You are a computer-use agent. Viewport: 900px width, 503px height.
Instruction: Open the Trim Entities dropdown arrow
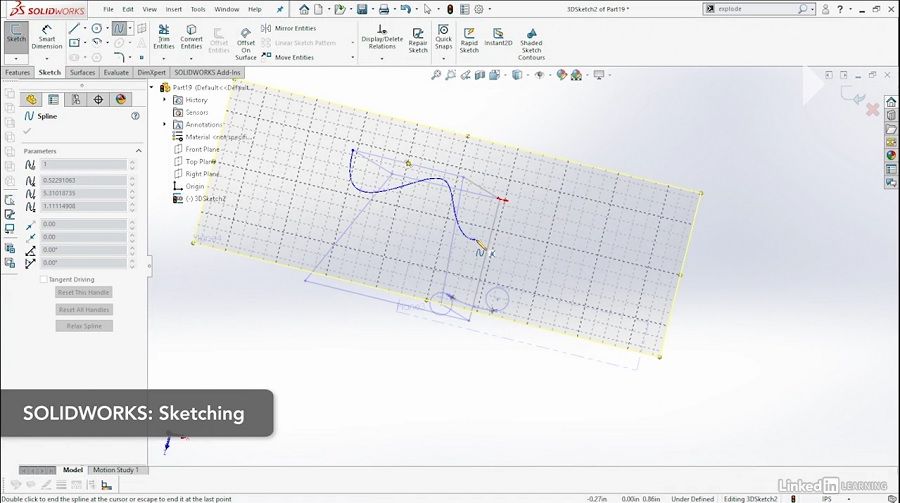tap(164, 58)
